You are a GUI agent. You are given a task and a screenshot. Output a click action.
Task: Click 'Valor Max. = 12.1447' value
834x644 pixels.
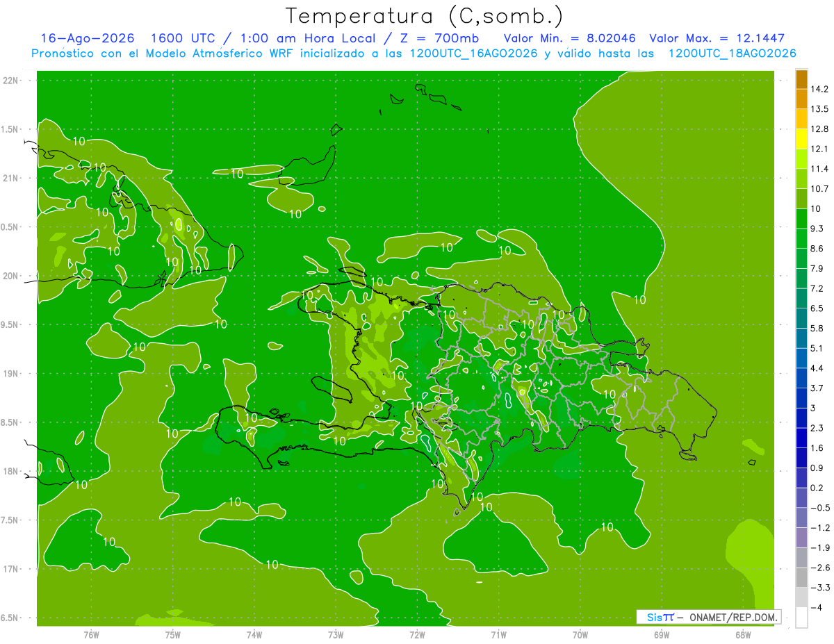tap(717, 38)
